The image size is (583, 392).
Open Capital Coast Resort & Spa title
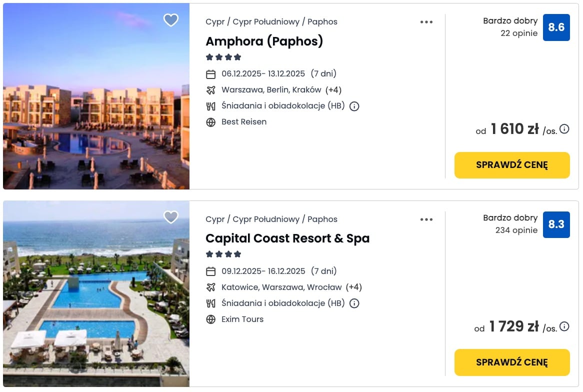point(287,238)
